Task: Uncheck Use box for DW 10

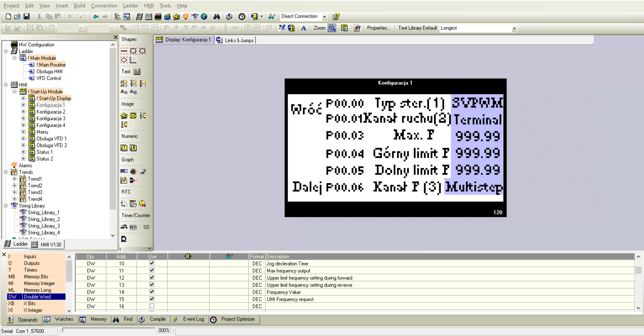Action: click(152, 263)
